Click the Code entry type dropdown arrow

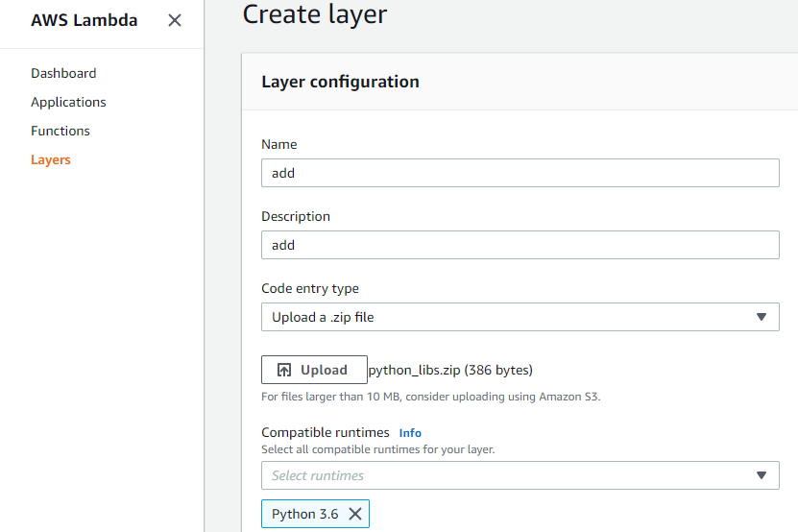[761, 317]
